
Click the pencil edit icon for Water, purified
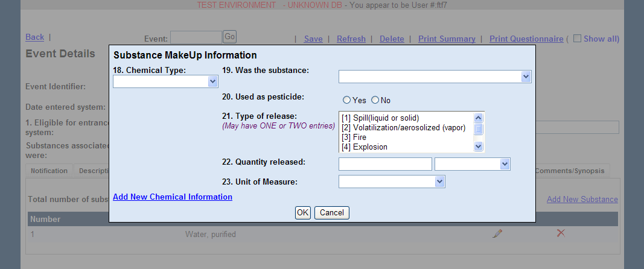coord(497,233)
